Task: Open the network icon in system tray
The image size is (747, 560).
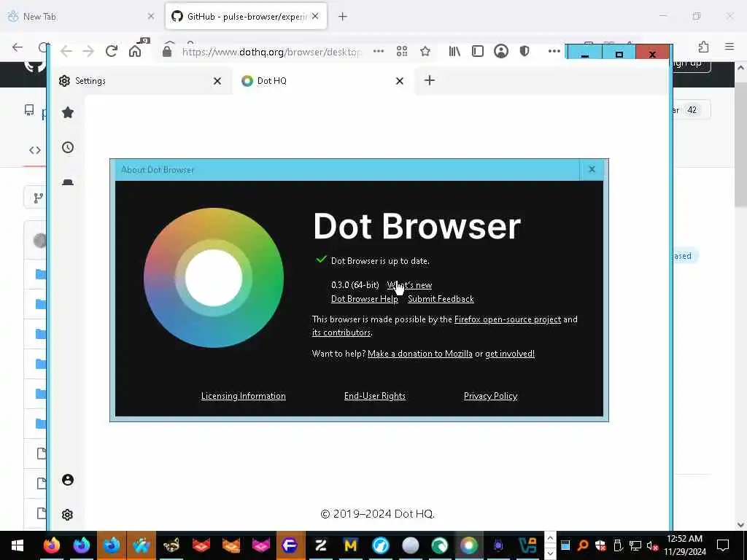Action: (x=635, y=545)
